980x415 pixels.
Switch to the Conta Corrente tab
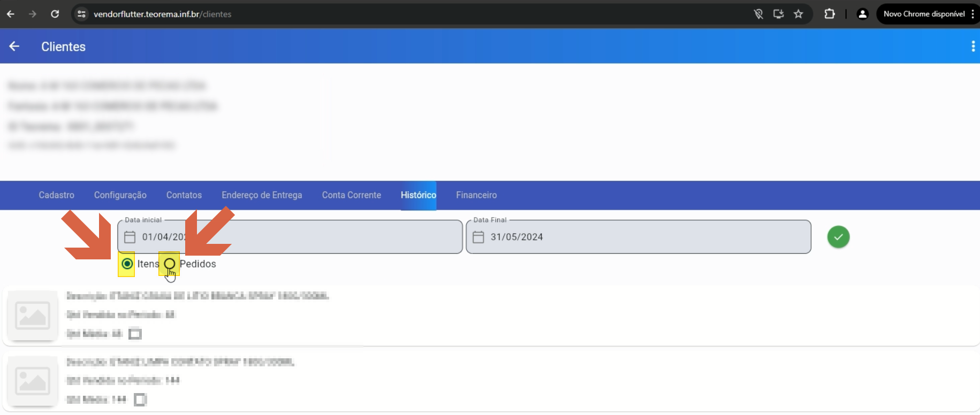point(352,195)
